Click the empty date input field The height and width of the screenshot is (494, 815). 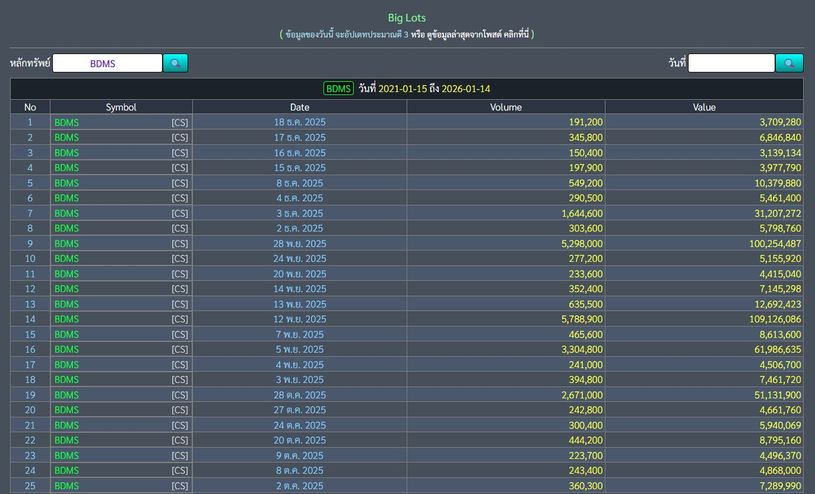pos(731,63)
